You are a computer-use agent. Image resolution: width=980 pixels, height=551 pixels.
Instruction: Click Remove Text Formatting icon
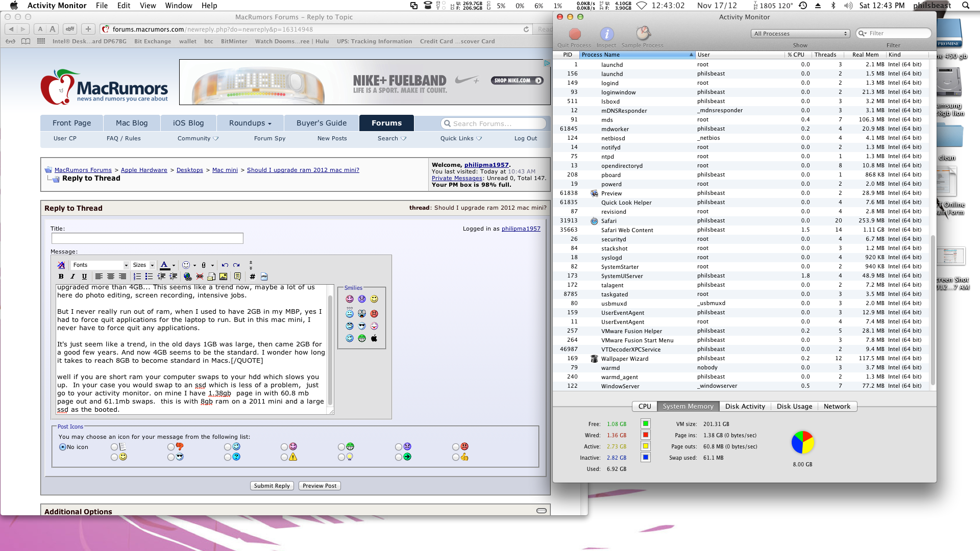pyautogui.click(x=61, y=265)
